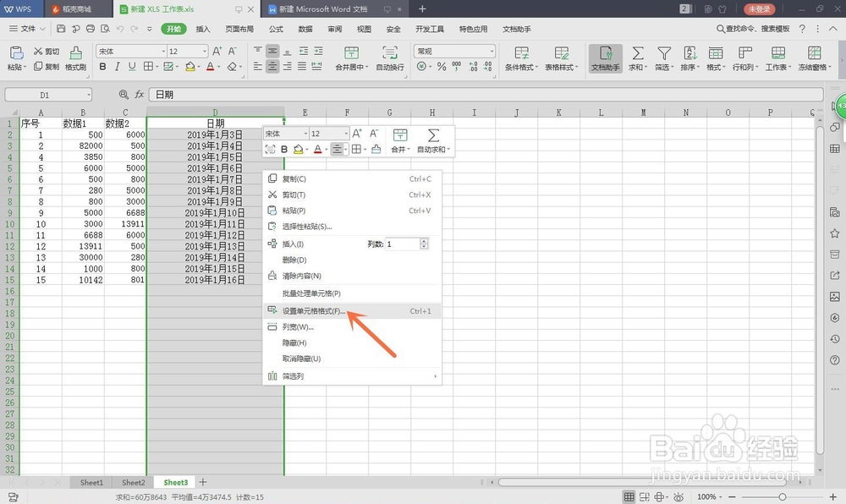Open mini toolbar font size dropdown
This screenshot has height=504, width=846.
click(x=346, y=134)
